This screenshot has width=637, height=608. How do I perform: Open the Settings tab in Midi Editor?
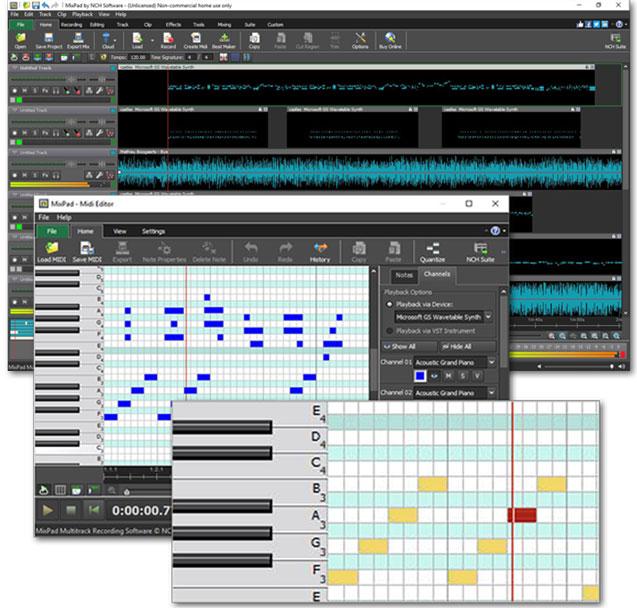pos(153,232)
